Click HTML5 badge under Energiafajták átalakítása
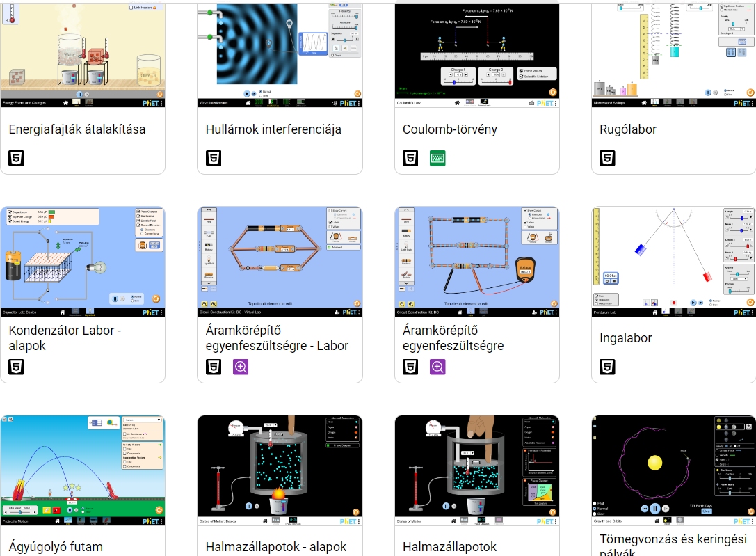 [x=16, y=158]
